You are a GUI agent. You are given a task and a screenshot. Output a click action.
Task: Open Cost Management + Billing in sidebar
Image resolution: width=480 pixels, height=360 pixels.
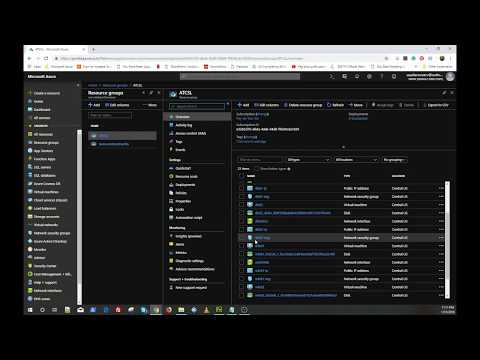(x=49, y=274)
